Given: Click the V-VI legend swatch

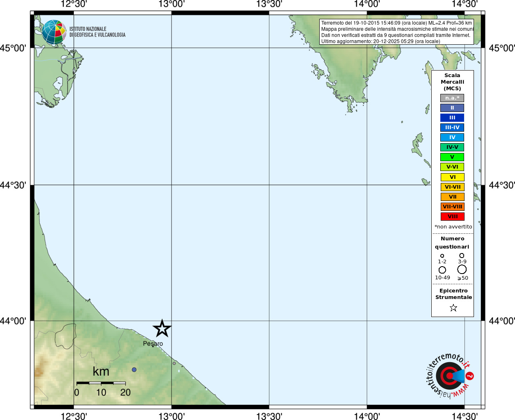Looking at the screenshot, I should 452,167.
